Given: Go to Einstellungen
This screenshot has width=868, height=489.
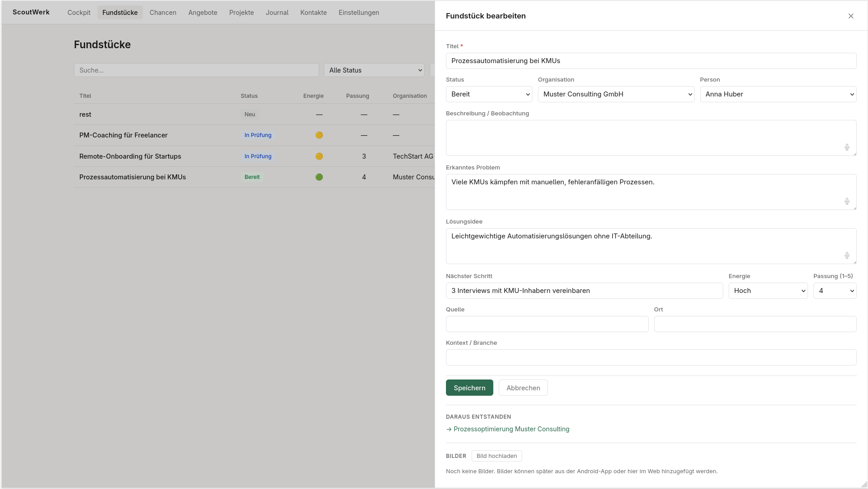Looking at the screenshot, I should pos(359,13).
